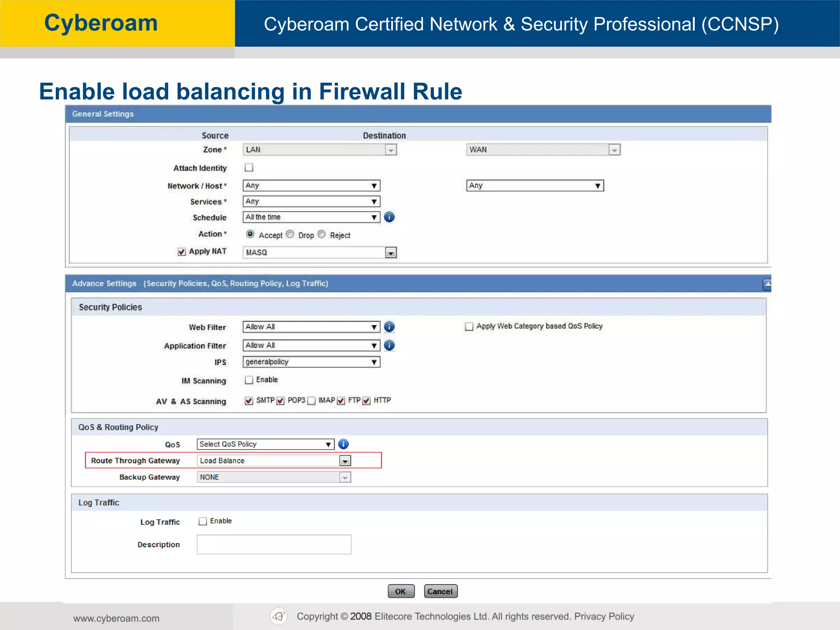Click the footer logo icon near copyright
The height and width of the screenshot is (630, 840).
coord(279,616)
